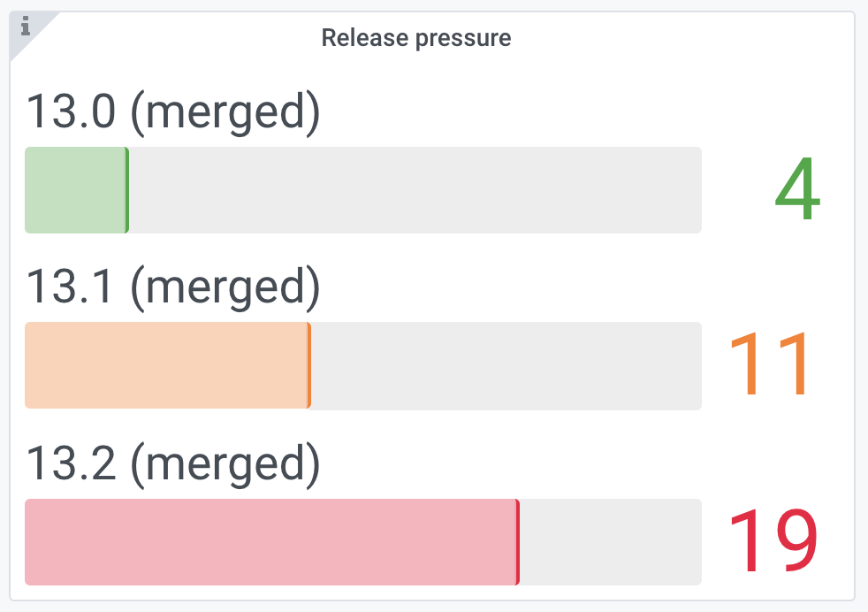Click the 13.0 (merged) label
Image resolution: width=868 pixels, height=612 pixels.
[173, 112]
